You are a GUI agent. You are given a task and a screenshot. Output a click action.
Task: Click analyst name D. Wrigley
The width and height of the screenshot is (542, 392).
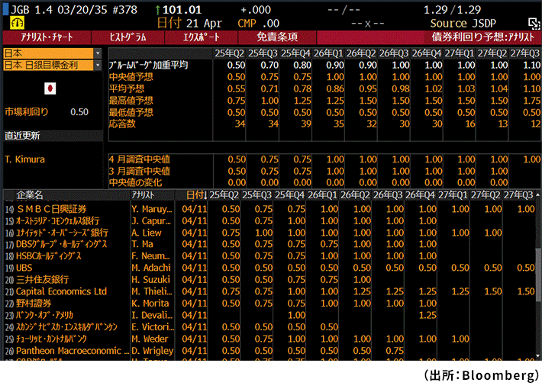[x=153, y=351]
